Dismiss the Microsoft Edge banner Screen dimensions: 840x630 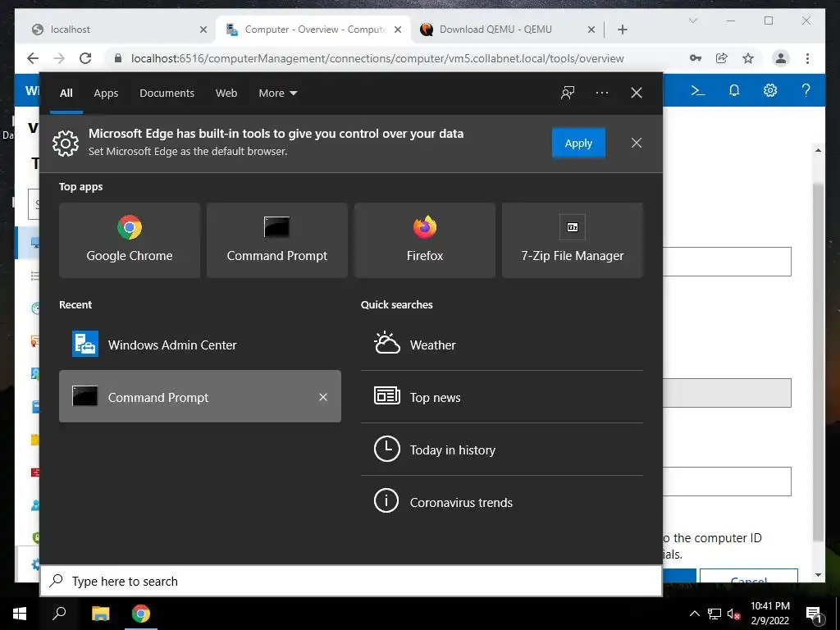(x=637, y=143)
